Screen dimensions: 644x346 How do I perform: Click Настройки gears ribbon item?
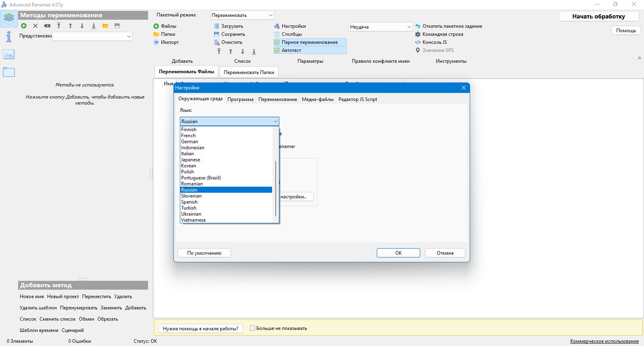290,26
